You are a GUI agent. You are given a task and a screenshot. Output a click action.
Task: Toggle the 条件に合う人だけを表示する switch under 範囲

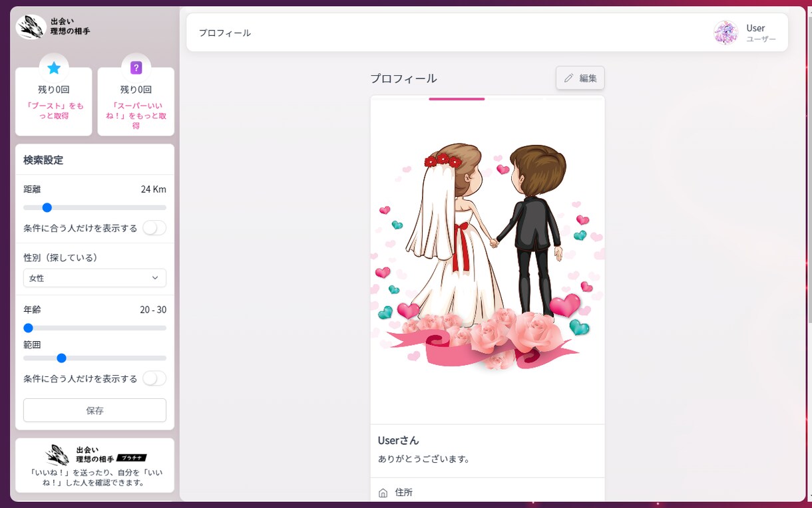click(x=154, y=378)
